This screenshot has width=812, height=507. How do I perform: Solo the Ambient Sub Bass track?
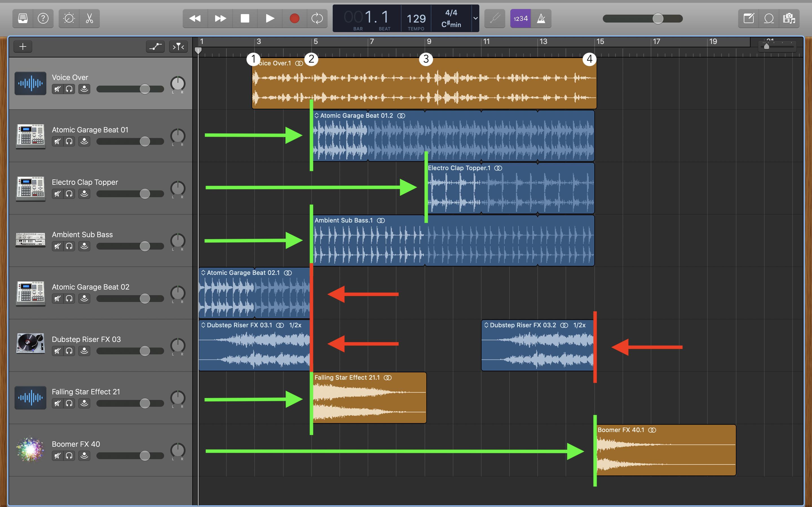point(69,246)
